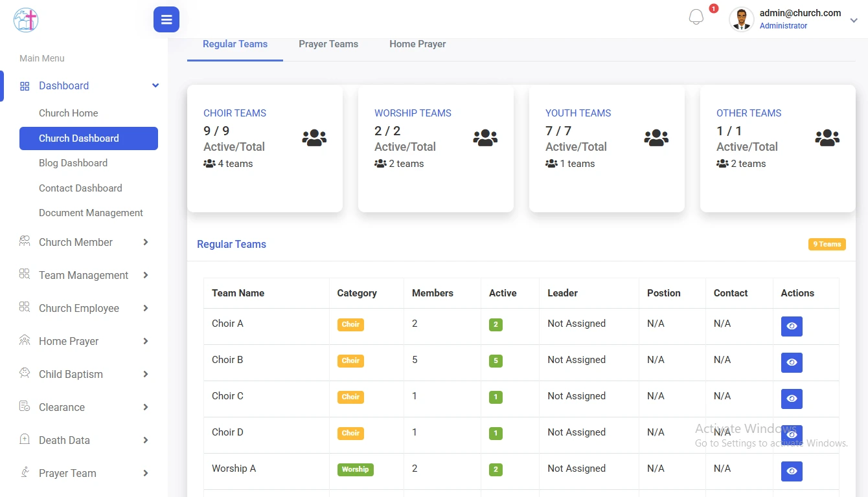Click the yellow 9 Teams badge

(827, 244)
